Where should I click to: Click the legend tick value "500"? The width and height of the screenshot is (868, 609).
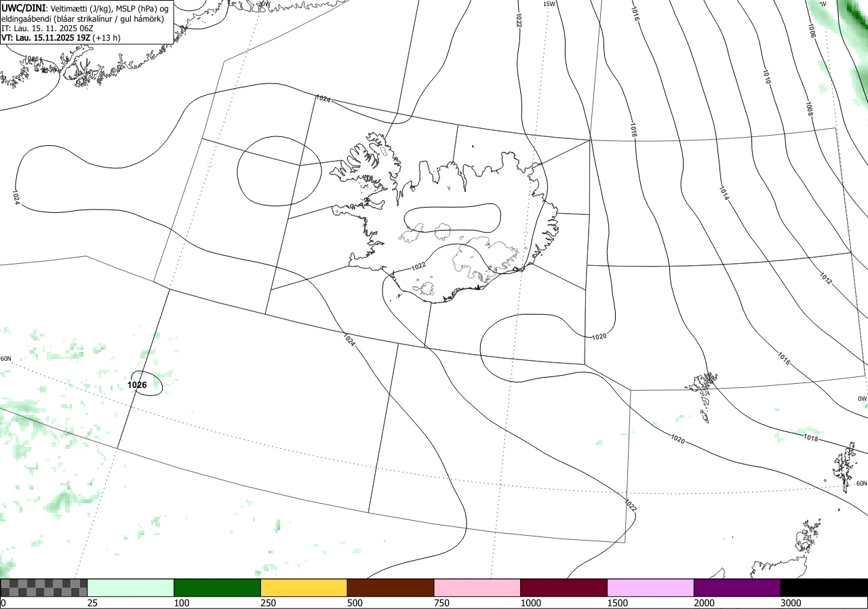click(355, 603)
